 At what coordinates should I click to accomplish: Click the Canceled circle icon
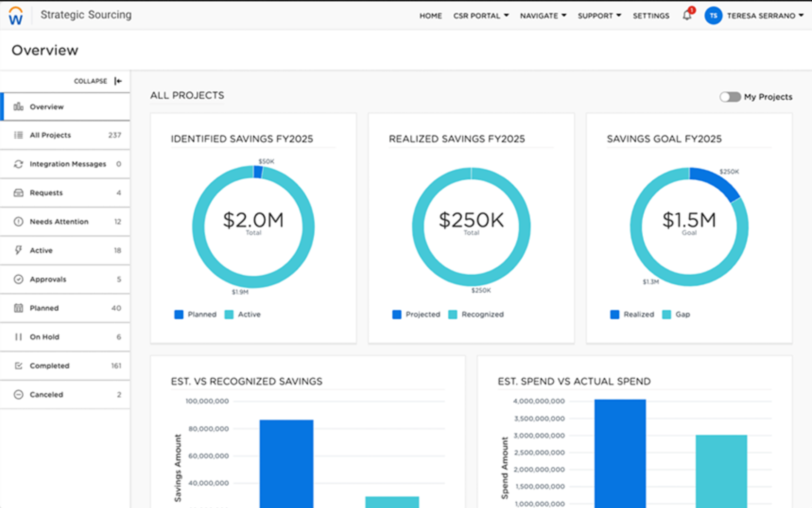[18, 394]
